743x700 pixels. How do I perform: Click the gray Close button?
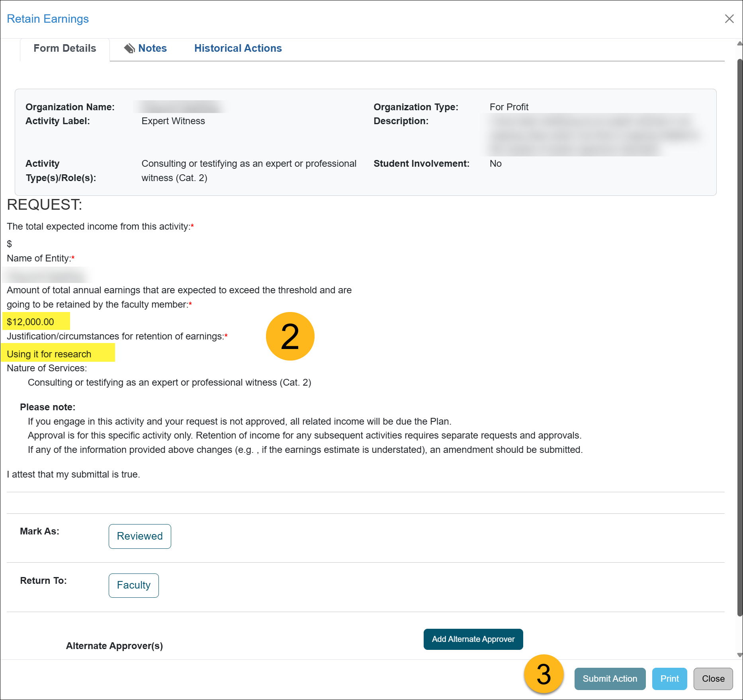pyautogui.click(x=713, y=679)
